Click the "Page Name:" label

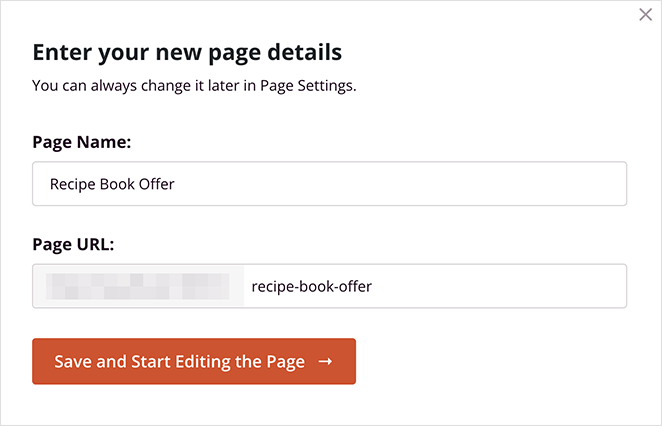click(x=82, y=142)
